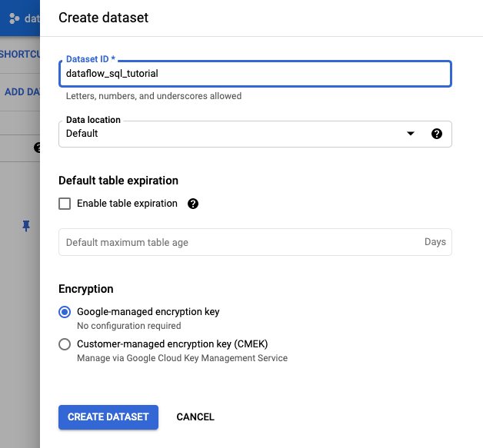
Task: Open the Data location field showing Default
Action: pyautogui.click(x=231, y=134)
